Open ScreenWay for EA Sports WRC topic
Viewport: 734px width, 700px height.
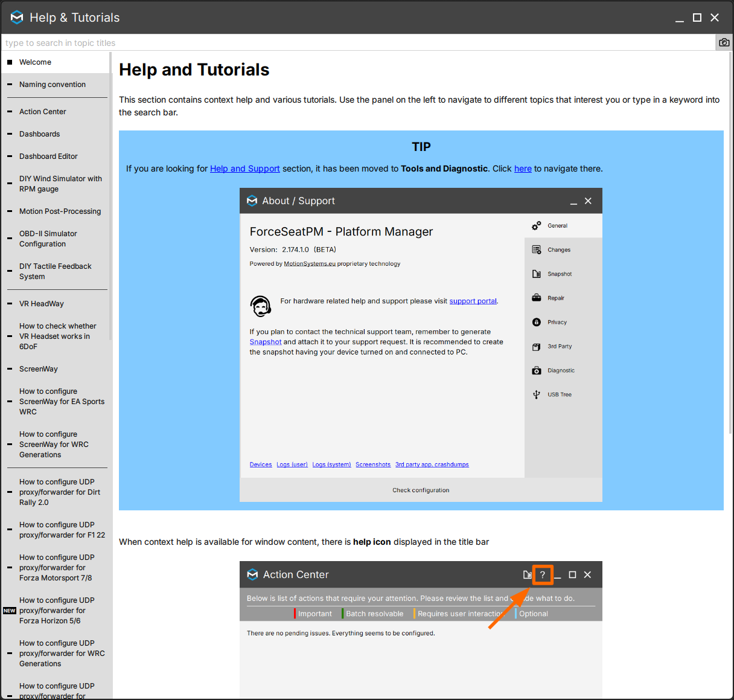[x=56, y=402]
